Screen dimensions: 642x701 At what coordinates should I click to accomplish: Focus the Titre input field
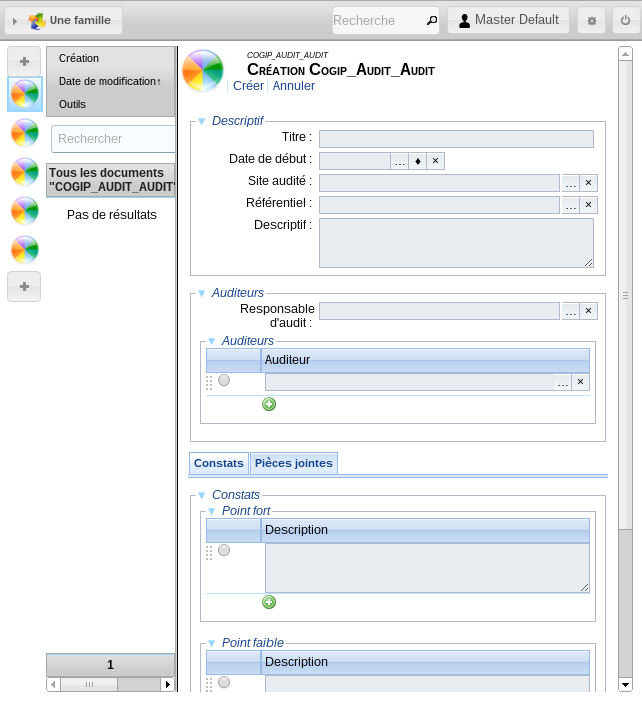(x=456, y=139)
